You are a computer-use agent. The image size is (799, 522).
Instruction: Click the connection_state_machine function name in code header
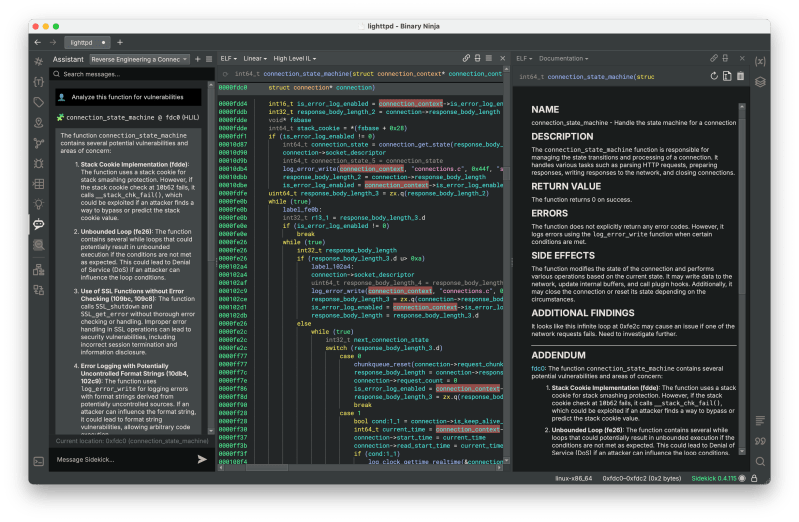point(307,74)
